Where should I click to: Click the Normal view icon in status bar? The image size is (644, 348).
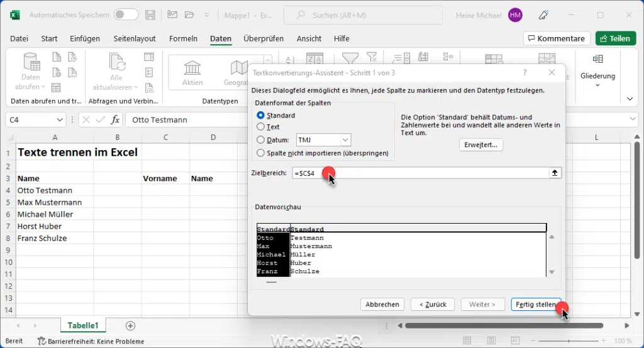(467, 341)
